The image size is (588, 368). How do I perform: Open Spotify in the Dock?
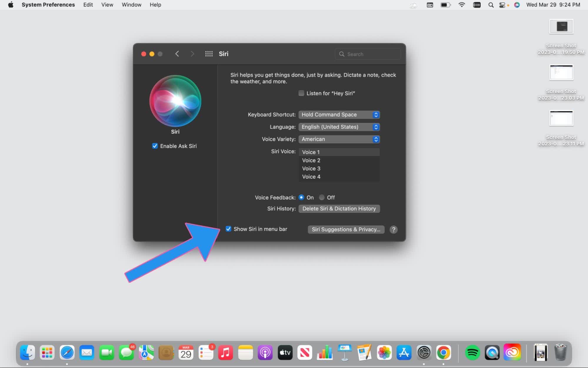472,352
